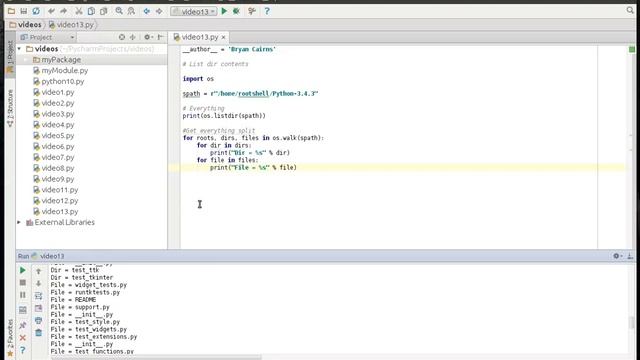The height and width of the screenshot is (360, 640).
Task: Pause output with Run panel pause icon
Action: tap(23, 295)
